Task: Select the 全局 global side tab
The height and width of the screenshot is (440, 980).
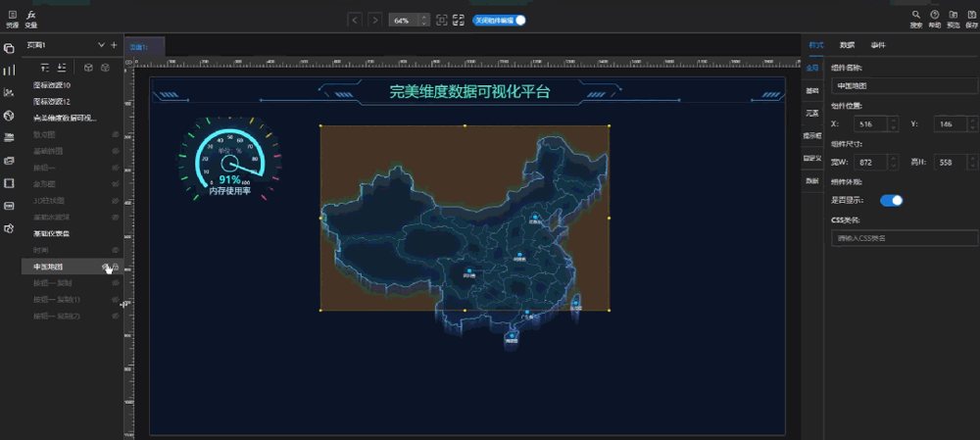Action: point(812,68)
